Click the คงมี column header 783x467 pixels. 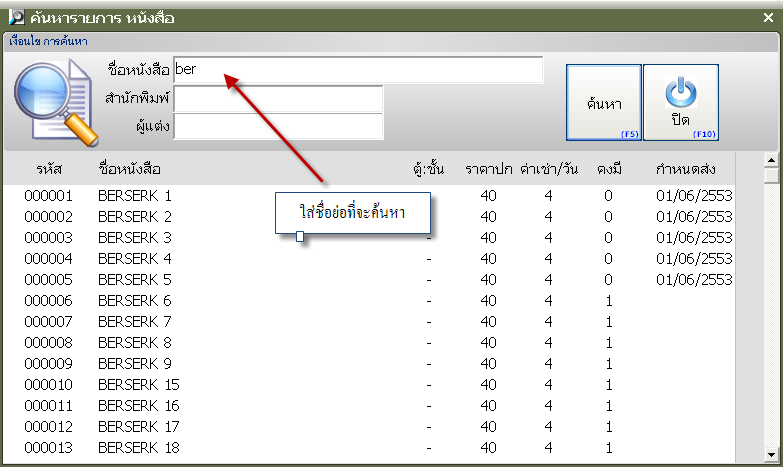click(x=609, y=169)
